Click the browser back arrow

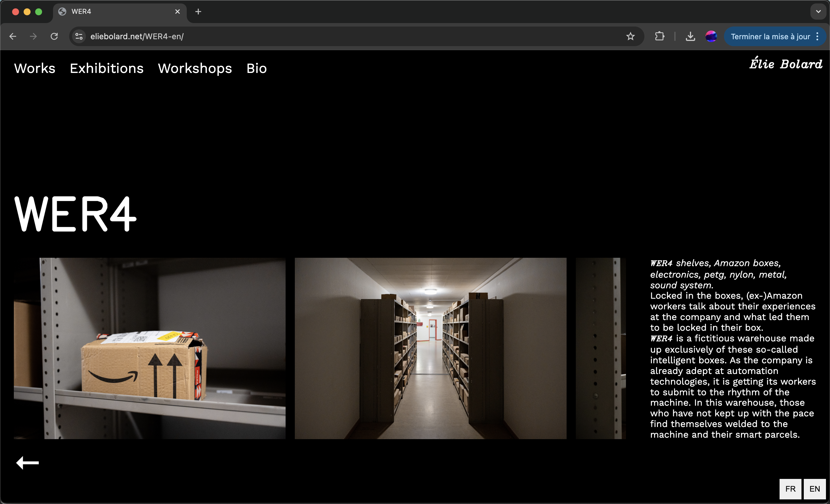[13, 36]
